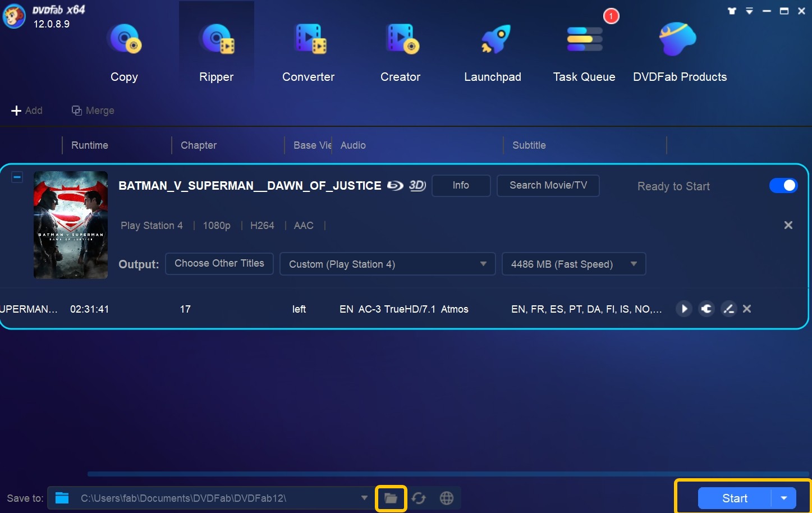Viewport: 812px width, 513px height.
Task: Expand the Save to path dropdown
Action: pyautogui.click(x=364, y=498)
